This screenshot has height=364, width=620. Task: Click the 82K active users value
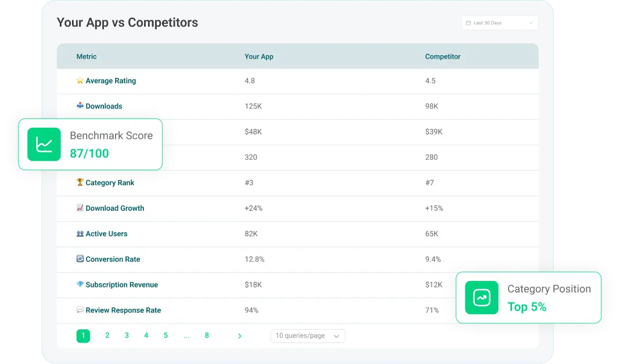click(x=251, y=234)
